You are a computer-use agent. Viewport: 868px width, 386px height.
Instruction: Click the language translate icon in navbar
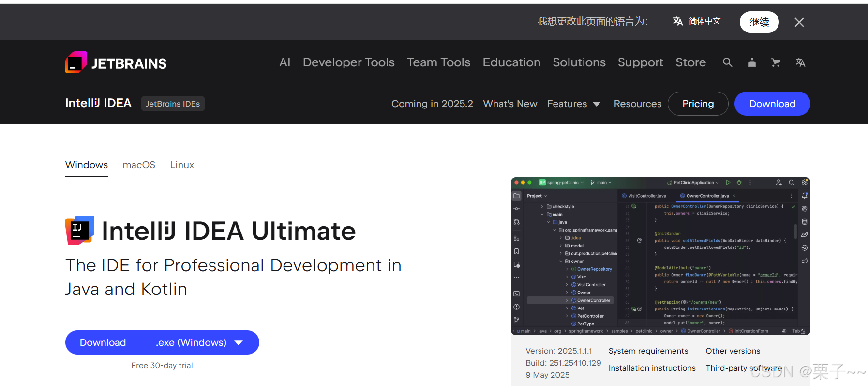pyautogui.click(x=800, y=62)
